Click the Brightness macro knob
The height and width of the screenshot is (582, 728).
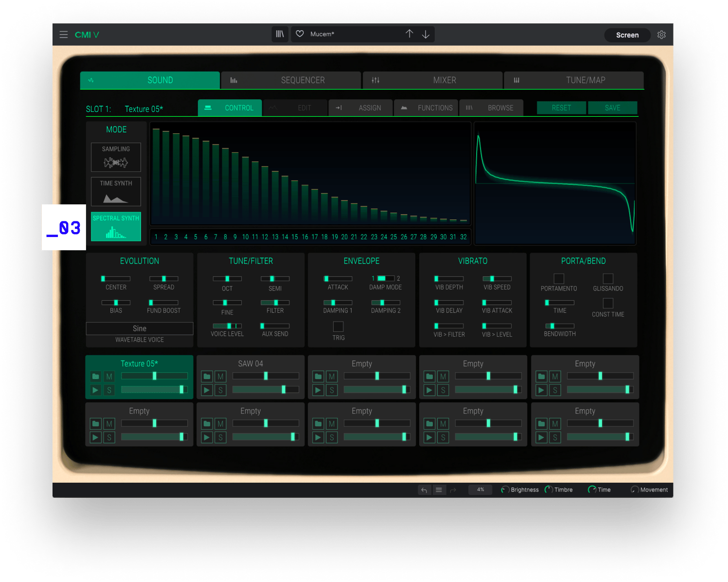coord(505,490)
